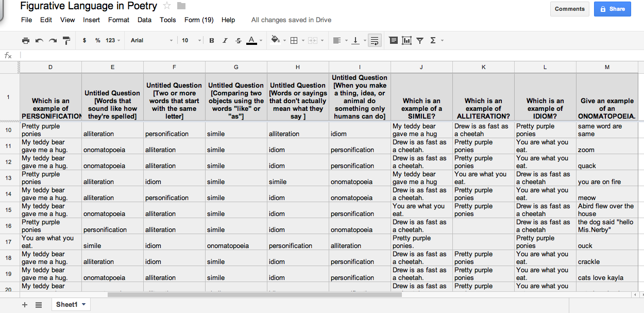
Task: Open the Data menu
Action: coord(144,20)
